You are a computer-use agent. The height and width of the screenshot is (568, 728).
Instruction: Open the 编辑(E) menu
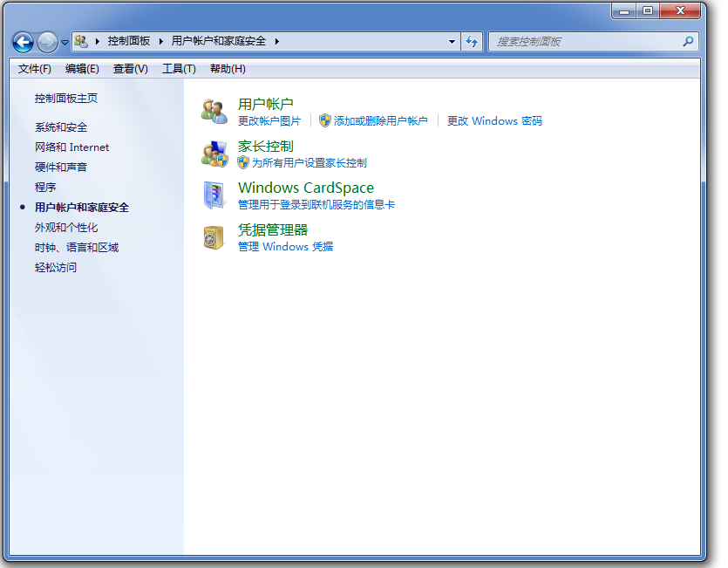click(x=82, y=69)
